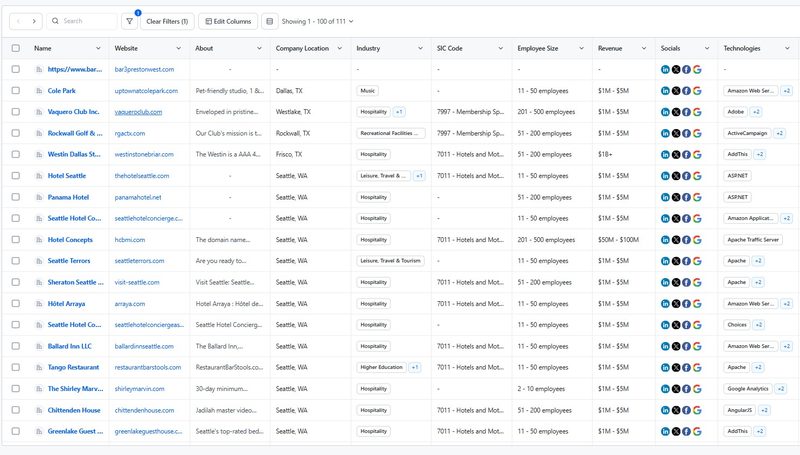Open LinkedIn icon for Rockwall Golf row
Screen dimensions: 800x455
point(665,133)
